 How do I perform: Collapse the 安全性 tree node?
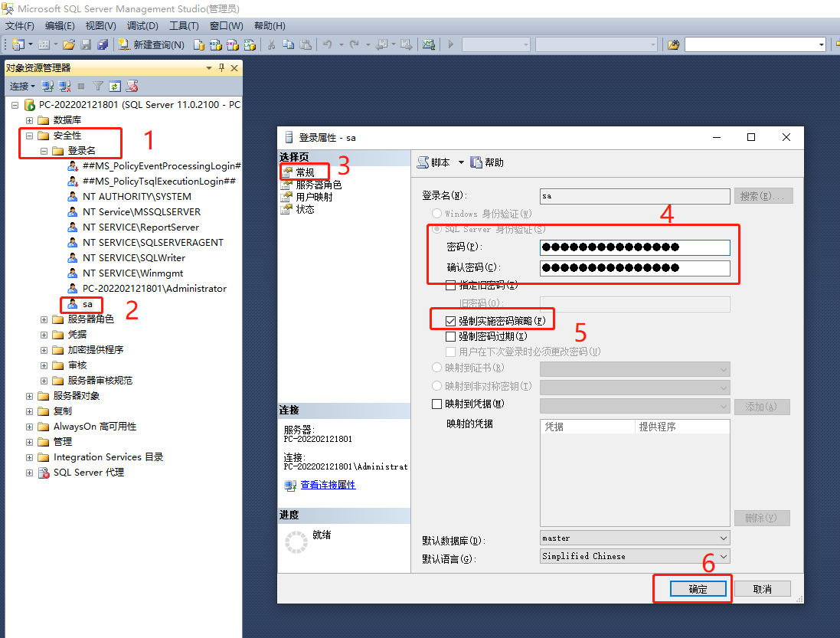pos(29,136)
